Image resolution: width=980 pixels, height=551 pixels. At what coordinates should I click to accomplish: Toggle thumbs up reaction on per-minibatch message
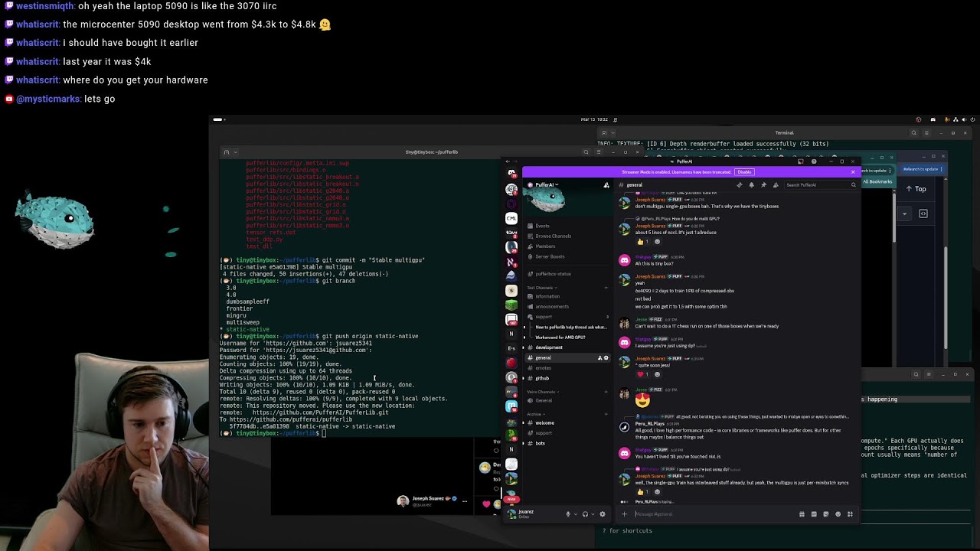coord(642,492)
